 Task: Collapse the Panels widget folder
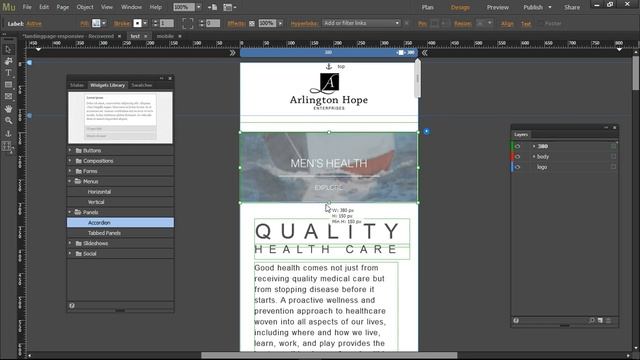coord(70,212)
